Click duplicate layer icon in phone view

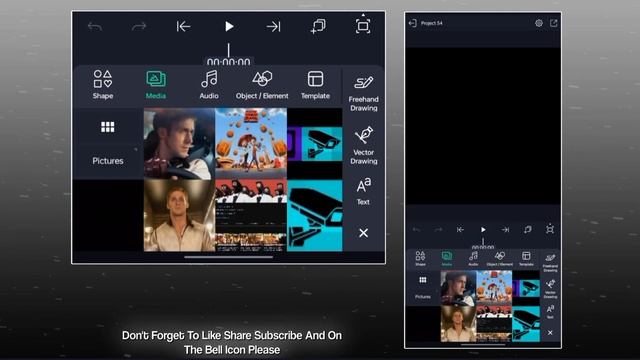tap(528, 229)
